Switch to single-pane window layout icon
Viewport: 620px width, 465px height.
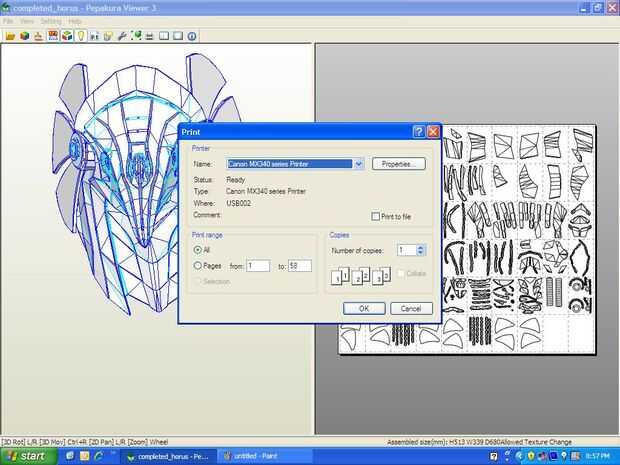pos(178,36)
